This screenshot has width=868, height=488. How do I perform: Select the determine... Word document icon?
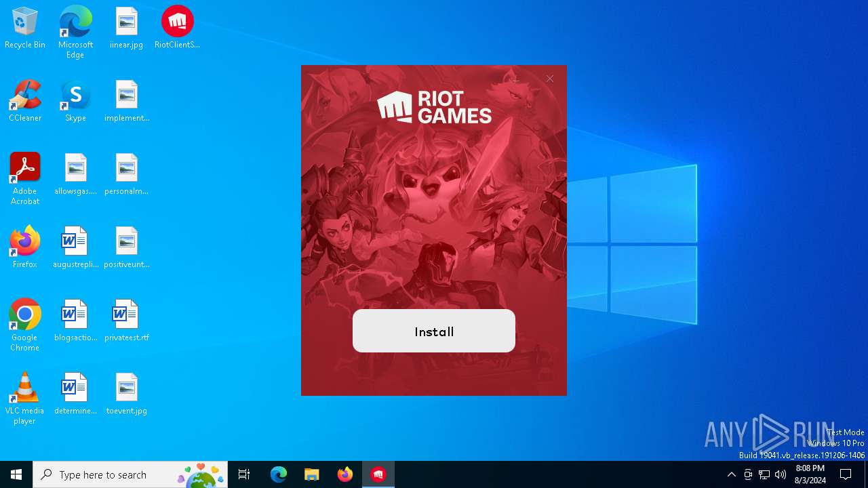[75, 394]
